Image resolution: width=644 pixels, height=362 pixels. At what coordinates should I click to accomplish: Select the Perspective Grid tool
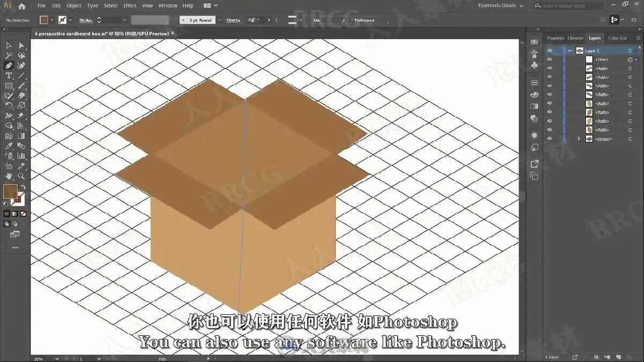(x=21, y=125)
